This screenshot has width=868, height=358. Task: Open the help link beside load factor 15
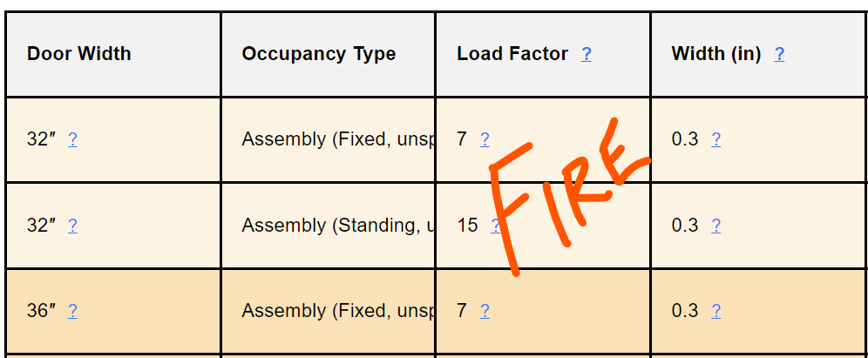[495, 226]
